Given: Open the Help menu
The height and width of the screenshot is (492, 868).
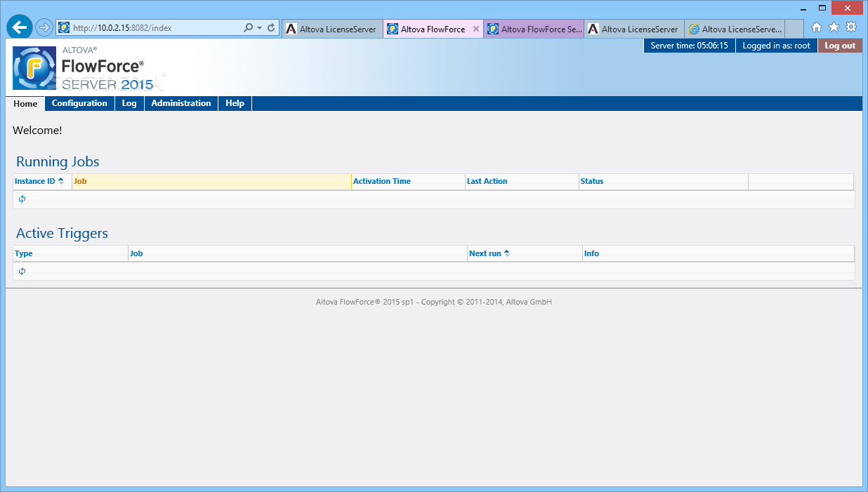Looking at the screenshot, I should coord(235,103).
